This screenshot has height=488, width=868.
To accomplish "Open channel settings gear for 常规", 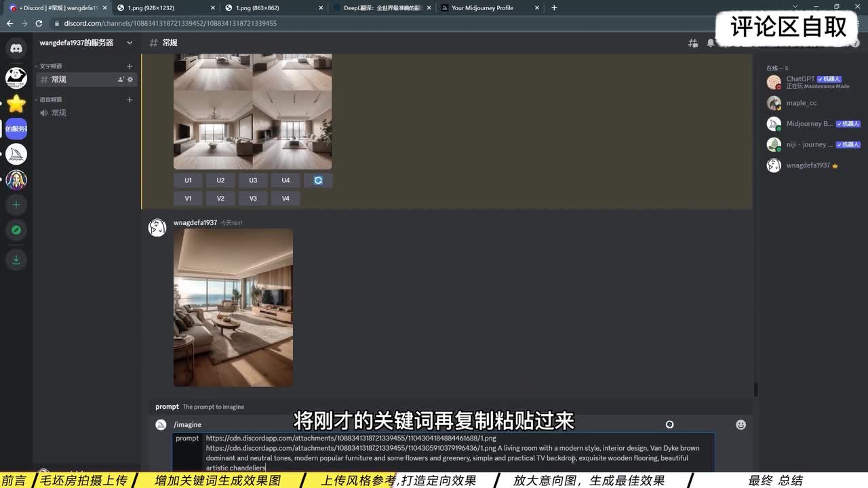I will tap(130, 79).
